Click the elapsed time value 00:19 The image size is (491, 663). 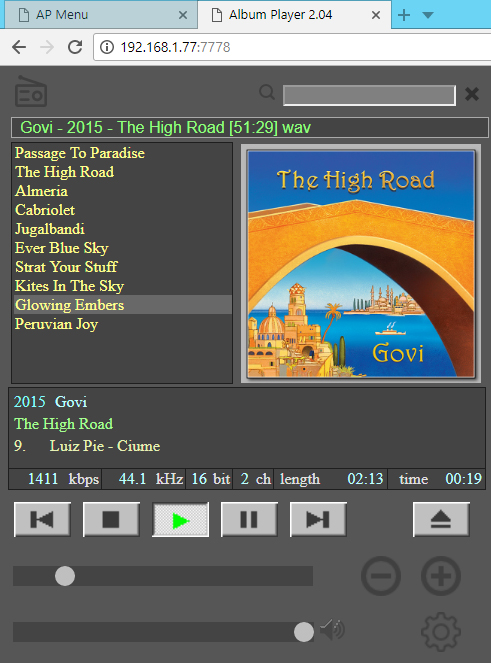[x=464, y=479]
